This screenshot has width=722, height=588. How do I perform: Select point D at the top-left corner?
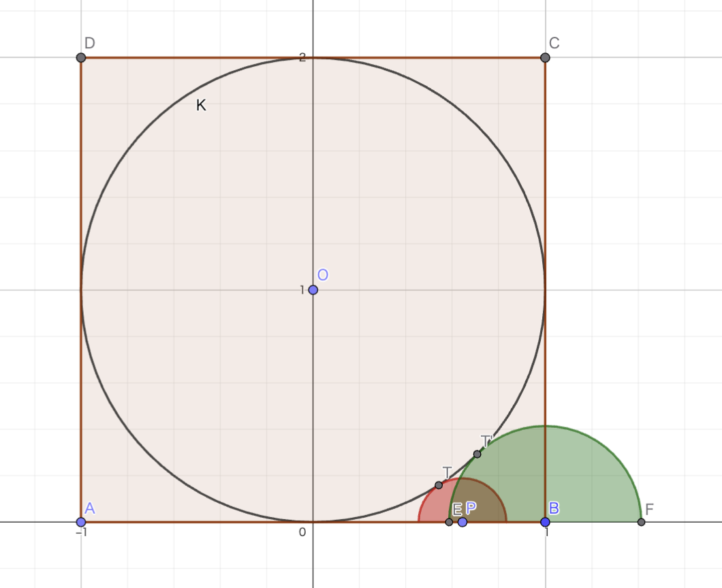point(80,59)
